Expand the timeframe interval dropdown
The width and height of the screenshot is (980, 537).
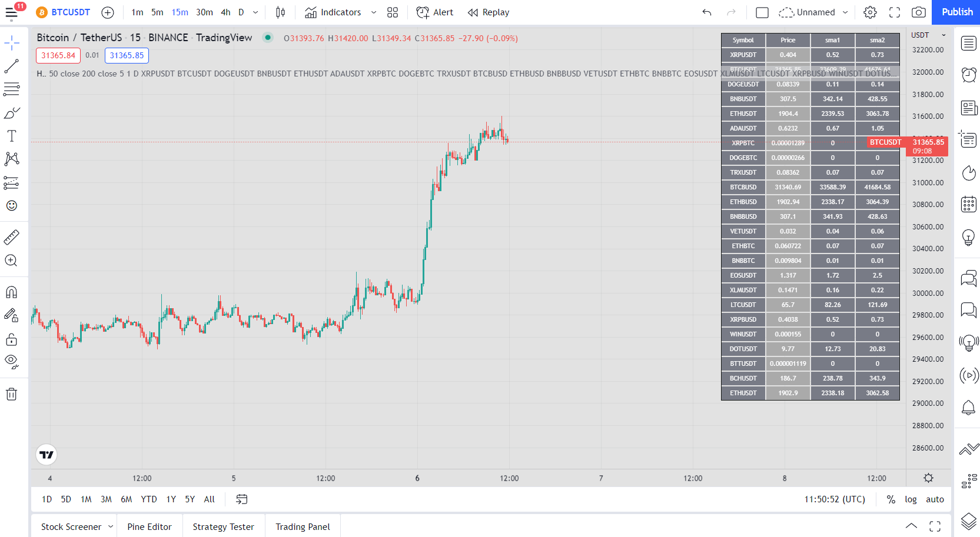pyautogui.click(x=255, y=12)
